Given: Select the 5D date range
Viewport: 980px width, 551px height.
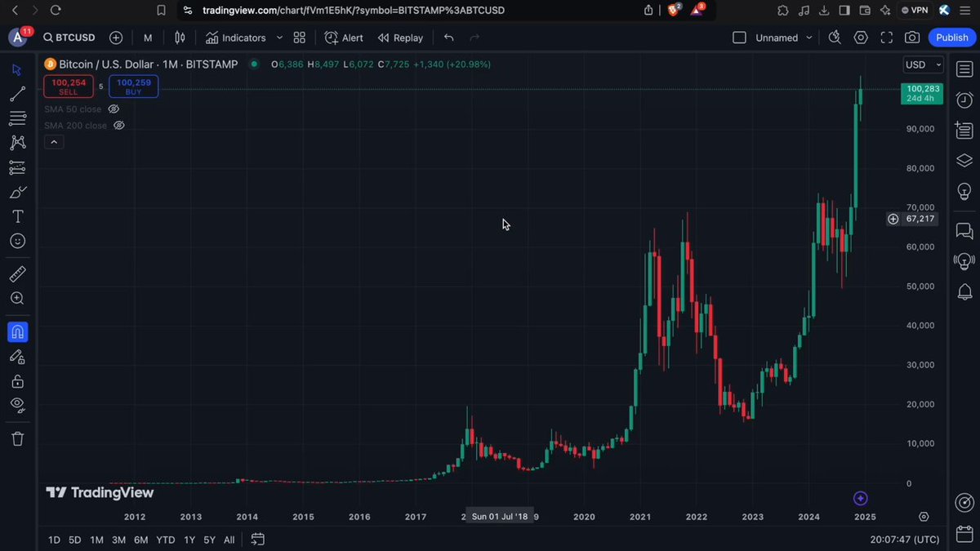Looking at the screenshot, I should tap(74, 540).
